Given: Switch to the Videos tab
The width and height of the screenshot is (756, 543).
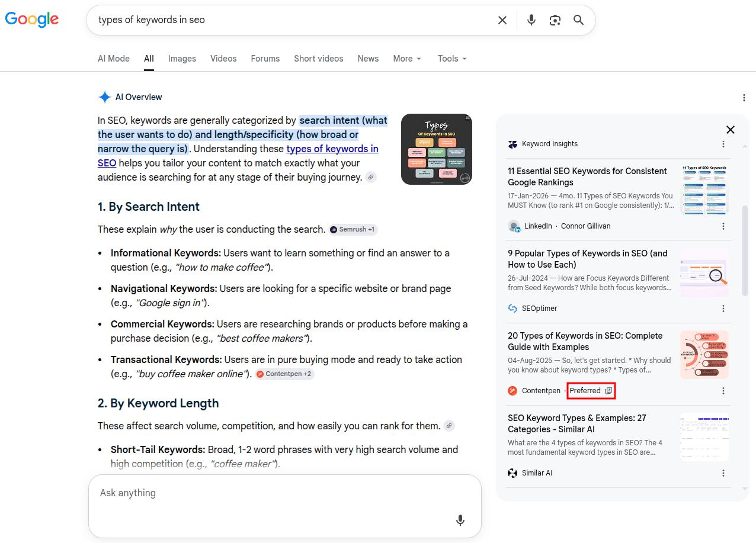Looking at the screenshot, I should coord(223,59).
